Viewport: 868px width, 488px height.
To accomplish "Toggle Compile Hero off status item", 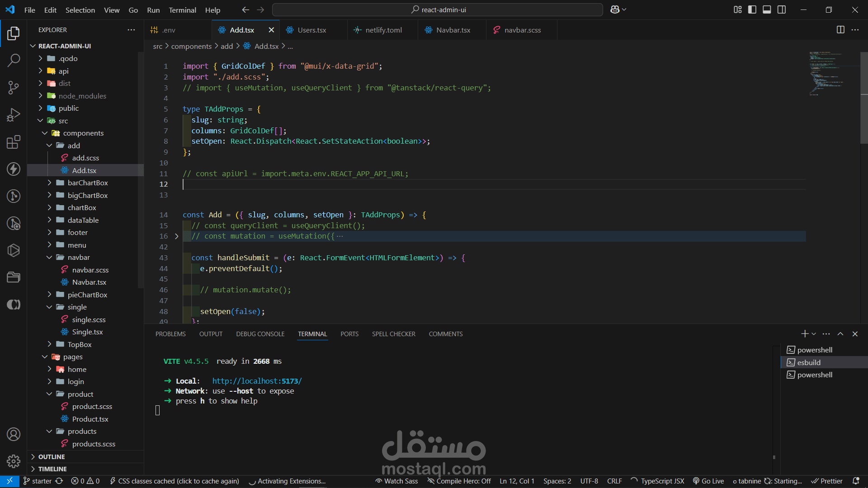I will click(x=459, y=481).
